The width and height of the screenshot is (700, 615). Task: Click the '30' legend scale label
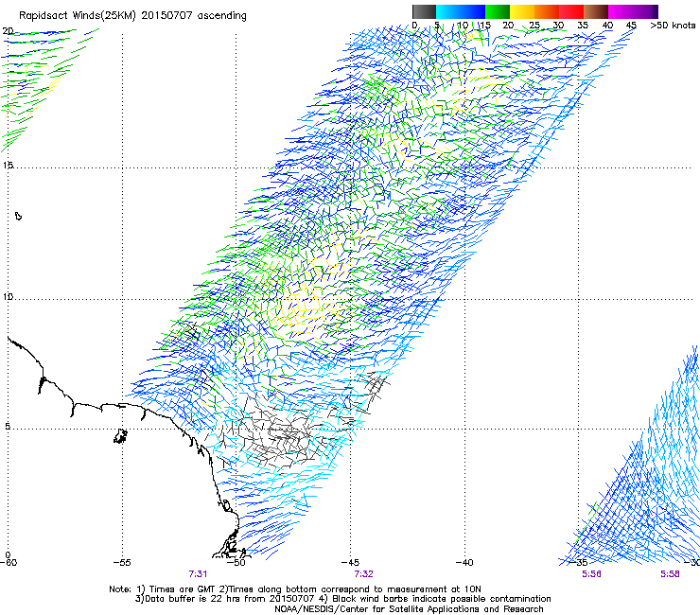point(558,26)
